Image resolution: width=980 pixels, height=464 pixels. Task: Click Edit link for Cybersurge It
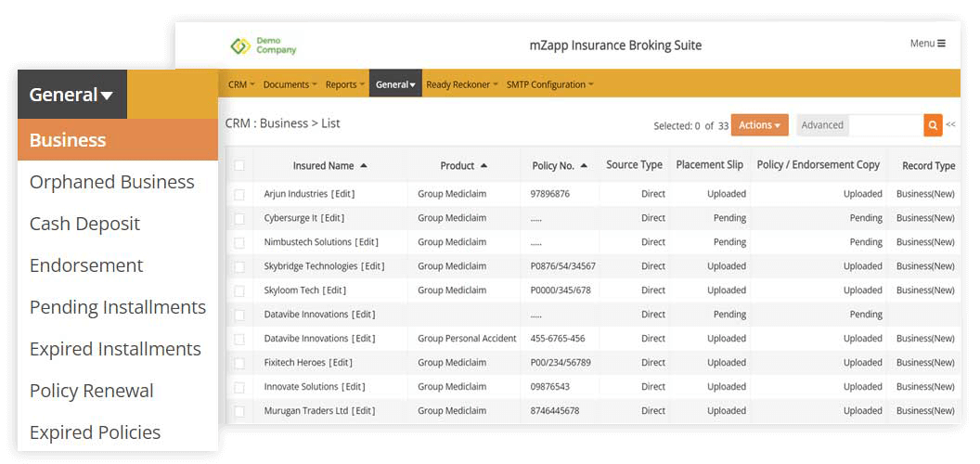click(x=332, y=218)
